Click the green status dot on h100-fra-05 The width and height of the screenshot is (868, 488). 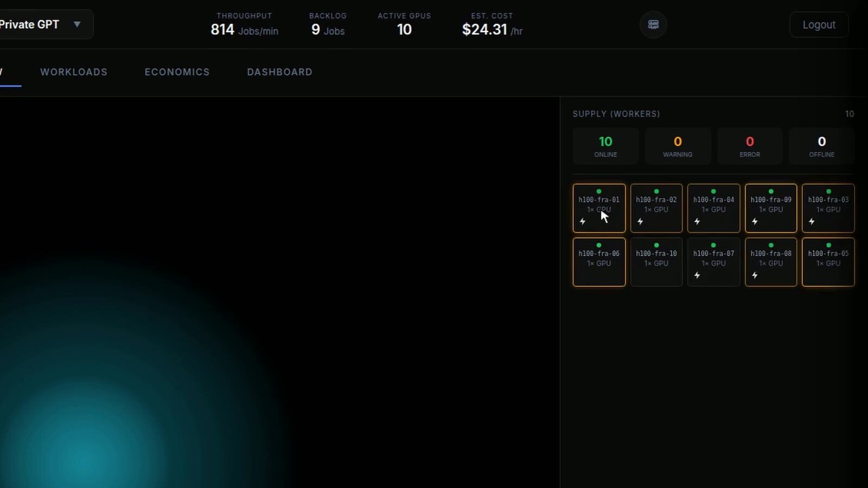[828, 245]
